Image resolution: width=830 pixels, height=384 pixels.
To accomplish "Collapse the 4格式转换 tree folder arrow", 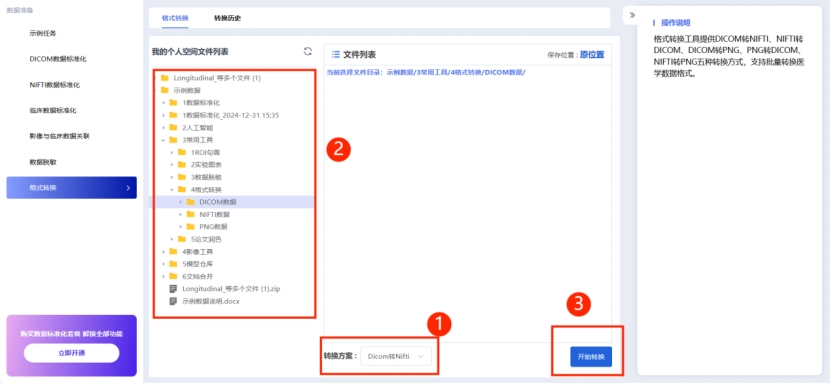I will pyautogui.click(x=172, y=190).
